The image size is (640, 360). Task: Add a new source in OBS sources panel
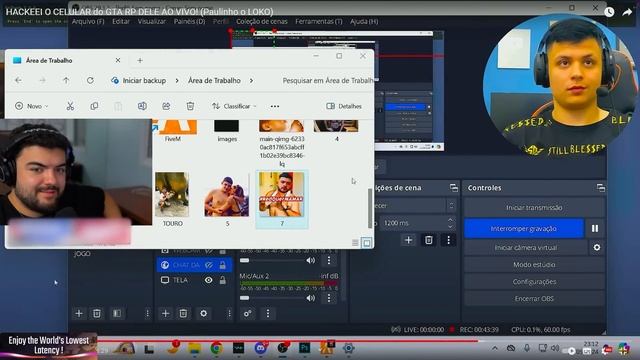pos(165,313)
